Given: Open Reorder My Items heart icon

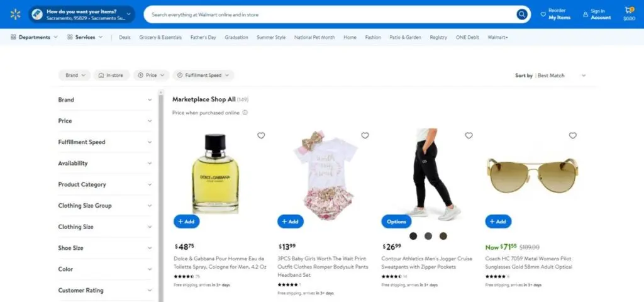Looking at the screenshot, I should (x=543, y=14).
